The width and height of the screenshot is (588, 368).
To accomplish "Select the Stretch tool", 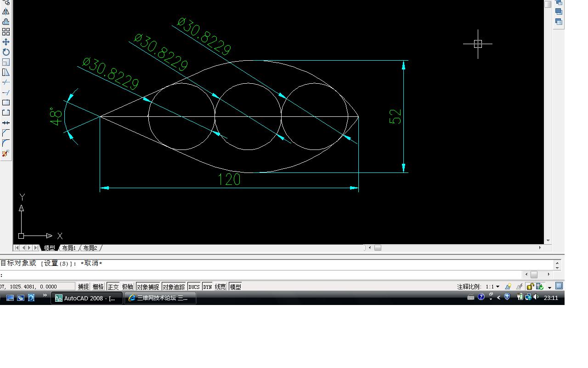I will click(x=6, y=72).
